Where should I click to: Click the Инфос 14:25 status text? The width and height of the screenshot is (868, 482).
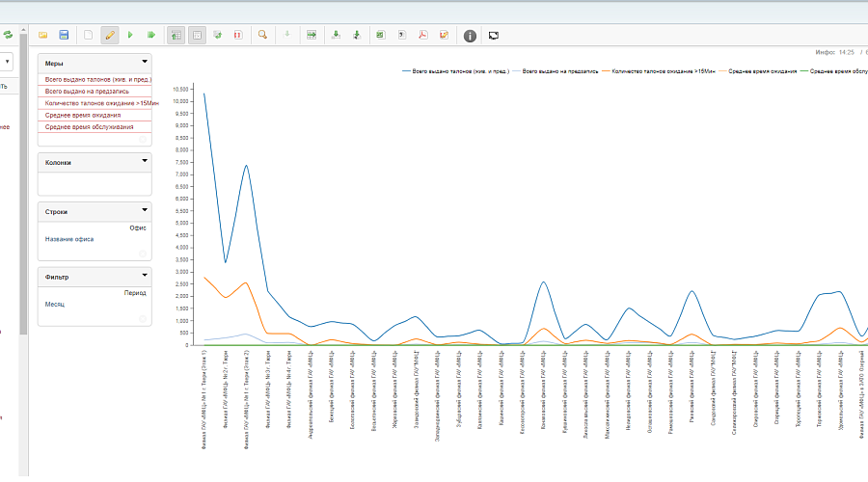point(834,52)
